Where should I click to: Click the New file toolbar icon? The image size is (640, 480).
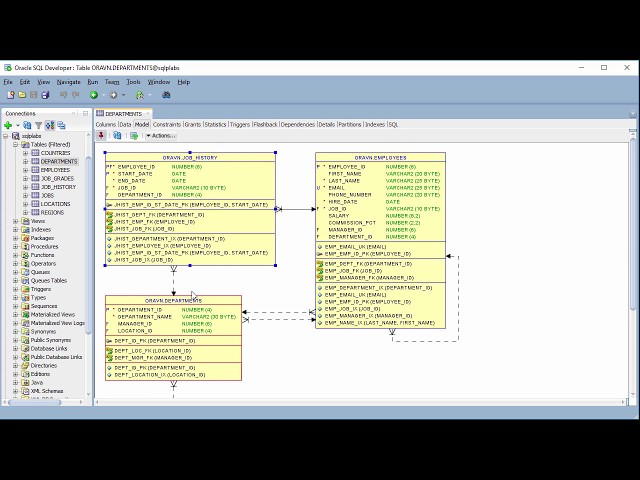click(11, 95)
